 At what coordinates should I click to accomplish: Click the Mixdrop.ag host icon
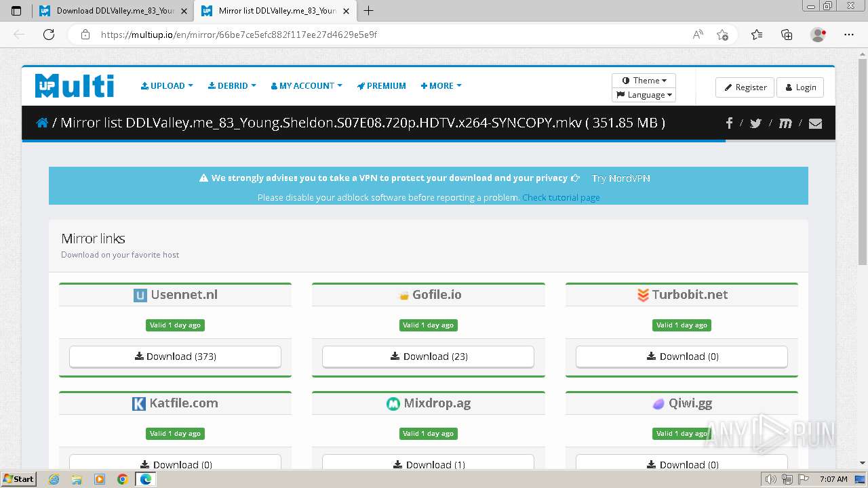tap(393, 403)
